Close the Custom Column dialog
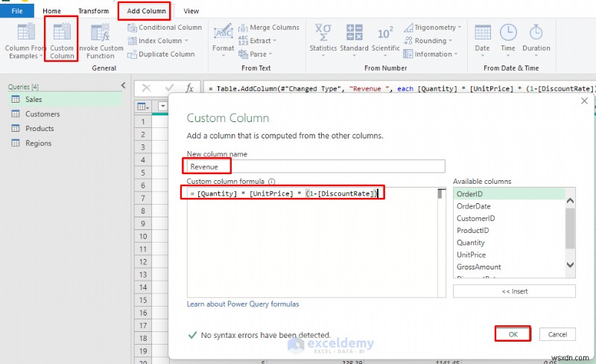 tap(584, 100)
